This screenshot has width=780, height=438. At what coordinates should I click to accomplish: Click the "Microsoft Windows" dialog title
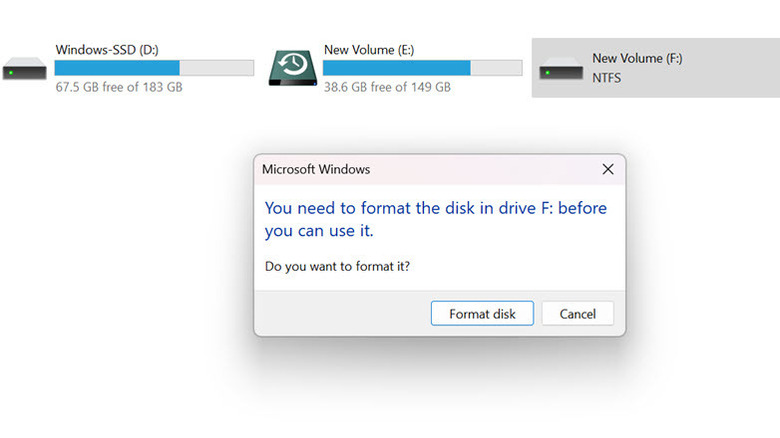[x=316, y=170]
